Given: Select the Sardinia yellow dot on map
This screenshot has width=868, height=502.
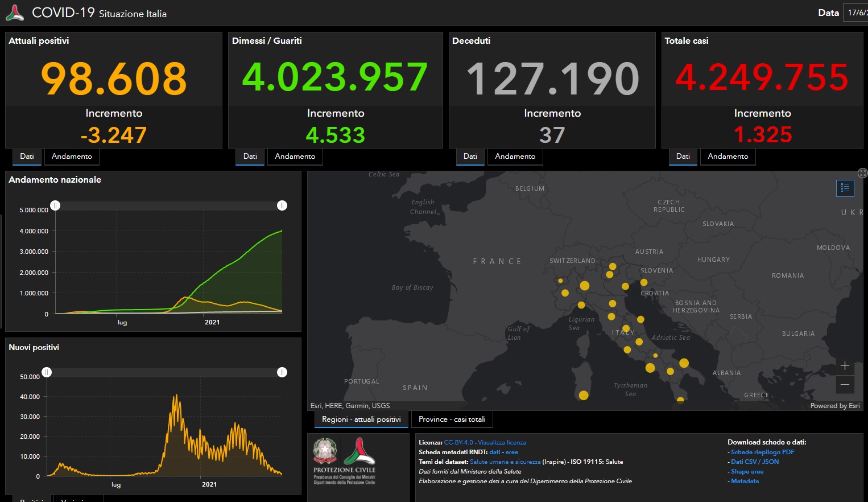Looking at the screenshot, I should (x=584, y=395).
